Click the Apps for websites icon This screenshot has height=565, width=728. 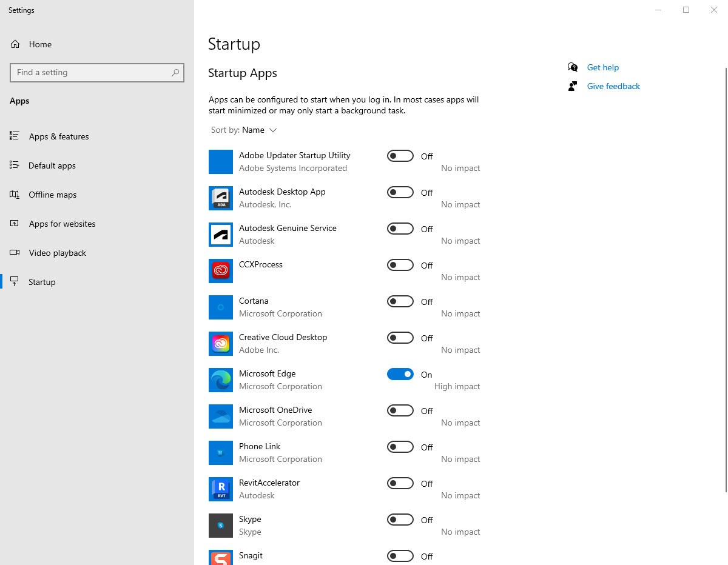pos(15,224)
